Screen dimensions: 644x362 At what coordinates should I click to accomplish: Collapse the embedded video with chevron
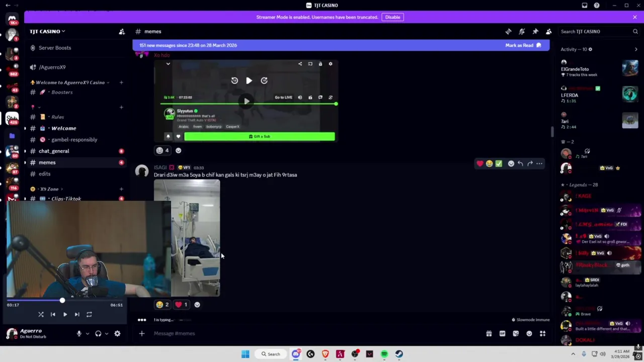pyautogui.click(x=168, y=64)
